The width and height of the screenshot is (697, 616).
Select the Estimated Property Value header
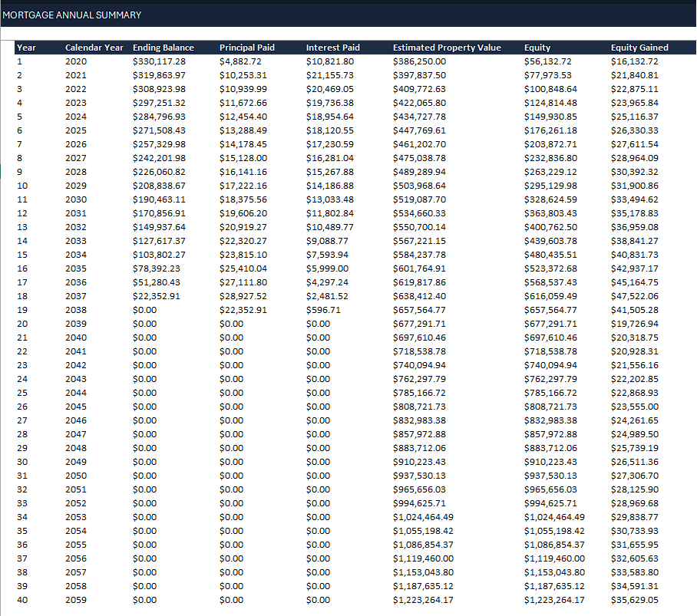point(447,48)
